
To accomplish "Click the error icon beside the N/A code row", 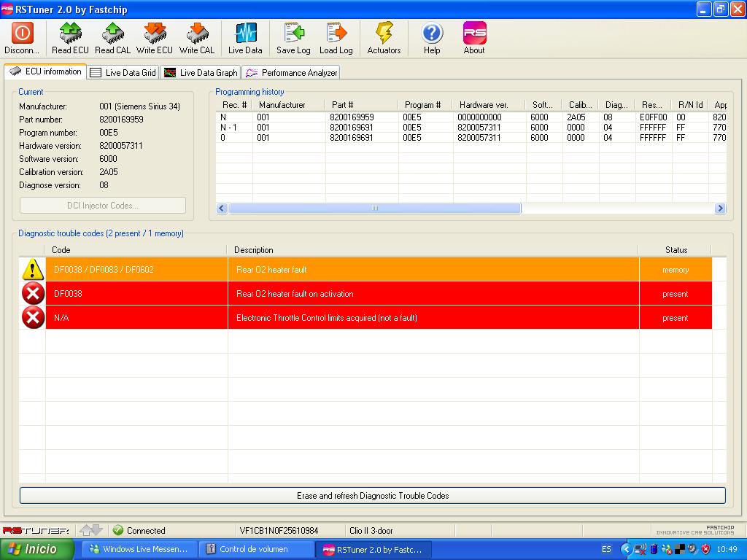I will pos(32,318).
